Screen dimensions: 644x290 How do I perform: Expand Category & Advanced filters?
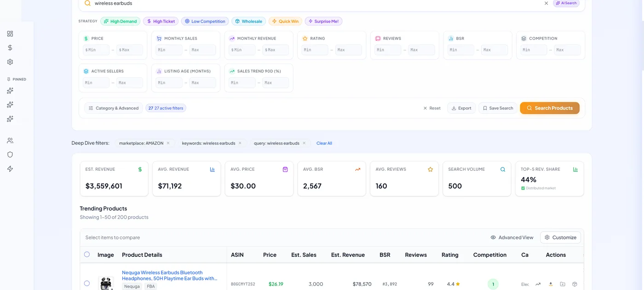tap(114, 108)
